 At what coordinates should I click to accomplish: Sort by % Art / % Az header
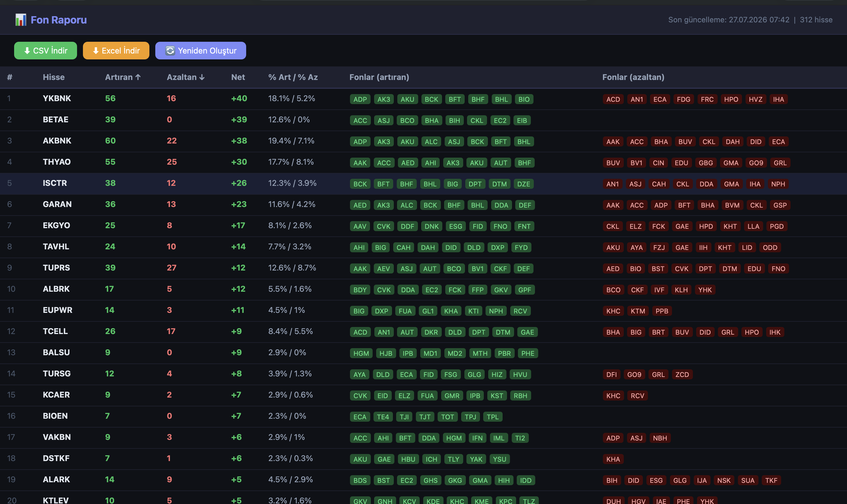pyautogui.click(x=293, y=77)
